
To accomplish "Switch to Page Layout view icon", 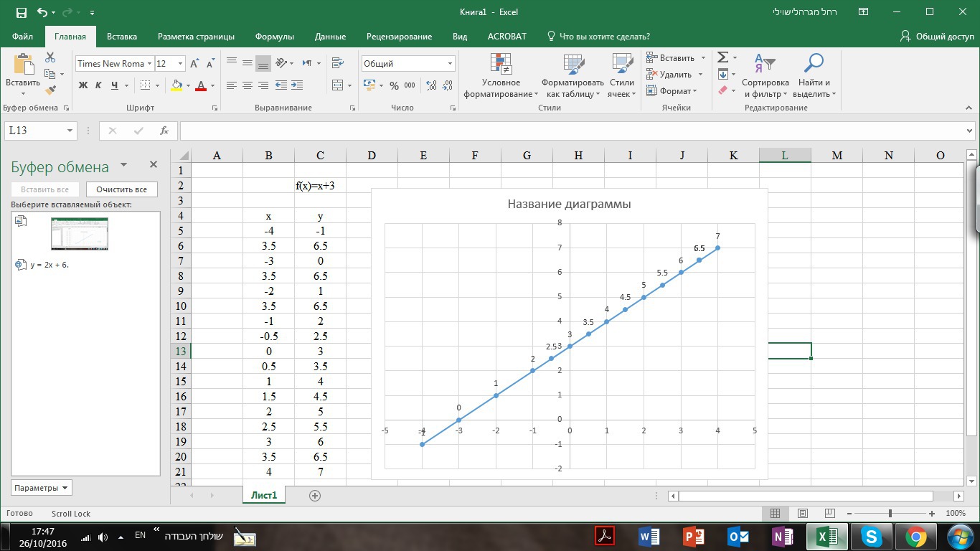I will (x=803, y=514).
